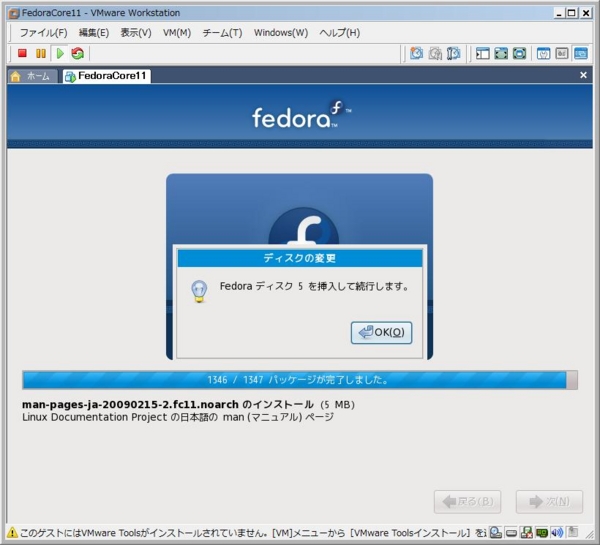Click the Suspend (pause) toolbar icon
Viewport: 600px width, 545px height.
[x=41, y=53]
